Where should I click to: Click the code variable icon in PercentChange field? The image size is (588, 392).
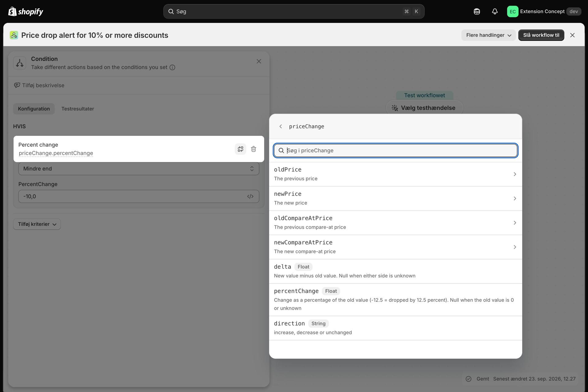(x=250, y=196)
